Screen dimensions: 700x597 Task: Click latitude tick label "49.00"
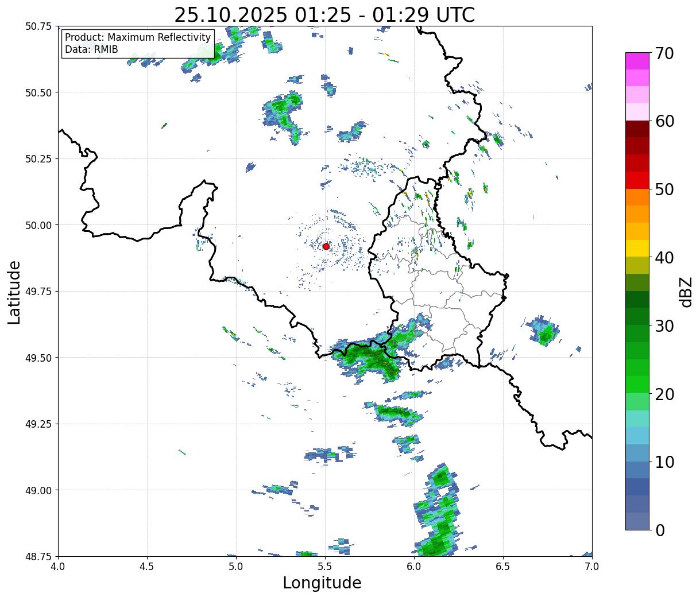click(x=38, y=490)
